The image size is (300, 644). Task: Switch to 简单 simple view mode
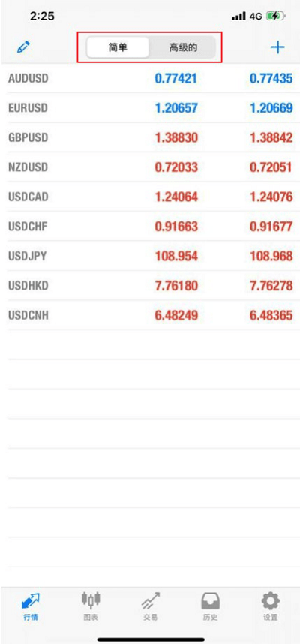pos(118,47)
